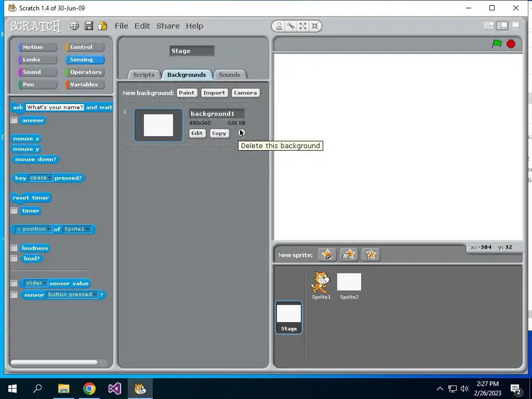Open the slider sensor dropdown
Viewport: 532px width, 399px height.
point(36,283)
